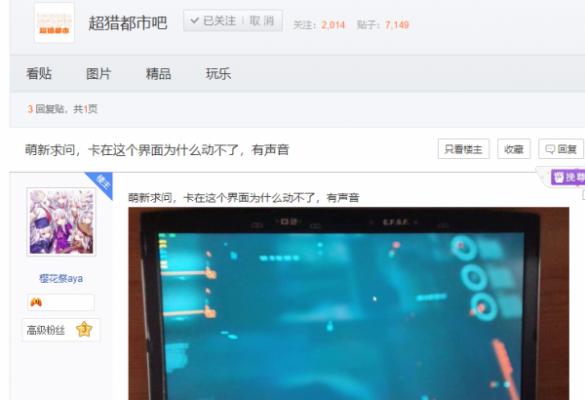
Task: Click the 超猎都市吧 forum title
Action: (128, 23)
